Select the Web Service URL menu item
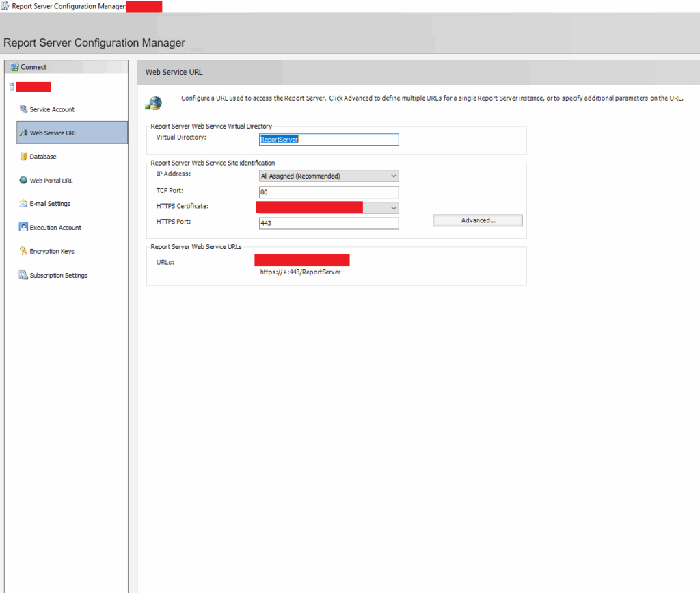This screenshot has width=700, height=593. click(72, 133)
